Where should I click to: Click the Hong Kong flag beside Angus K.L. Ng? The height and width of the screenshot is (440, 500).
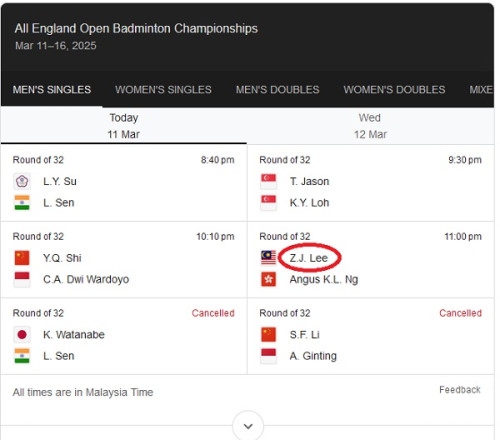pos(269,279)
